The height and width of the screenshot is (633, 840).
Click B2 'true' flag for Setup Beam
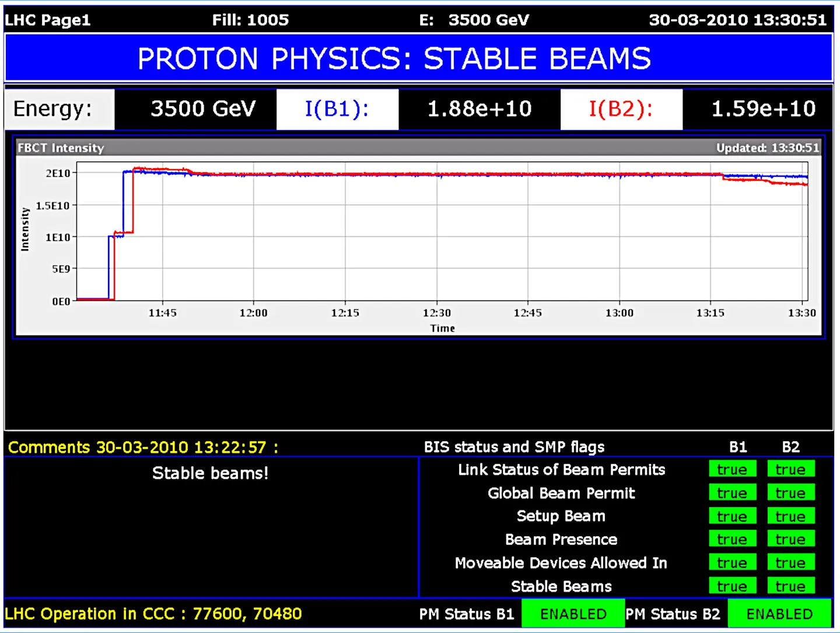pyautogui.click(x=790, y=516)
